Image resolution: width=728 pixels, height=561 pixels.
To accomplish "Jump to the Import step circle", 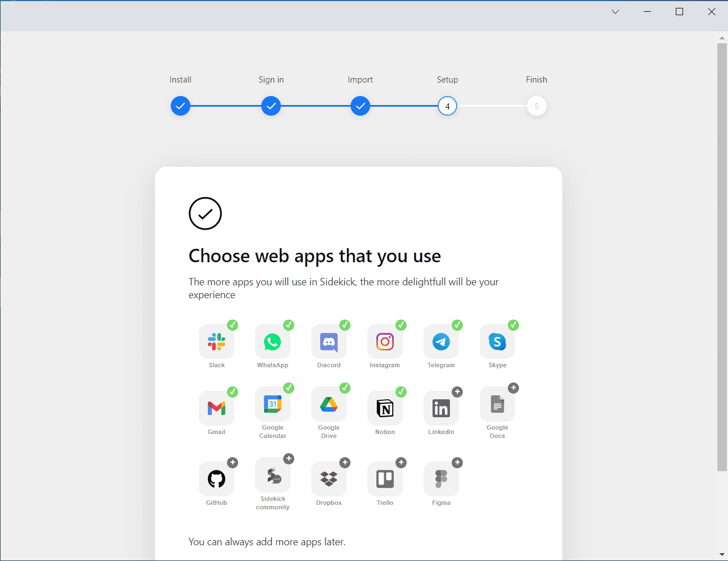I will [360, 106].
